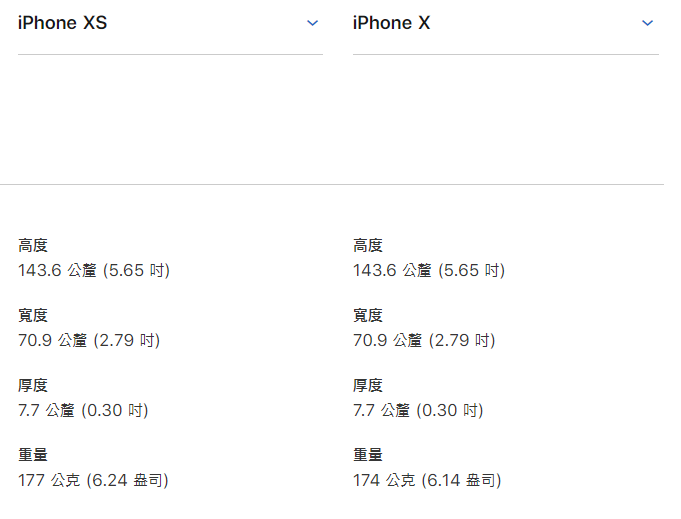The image size is (681, 519).
Task: Select the 重量 label under iPhone X
Action: coord(367,455)
